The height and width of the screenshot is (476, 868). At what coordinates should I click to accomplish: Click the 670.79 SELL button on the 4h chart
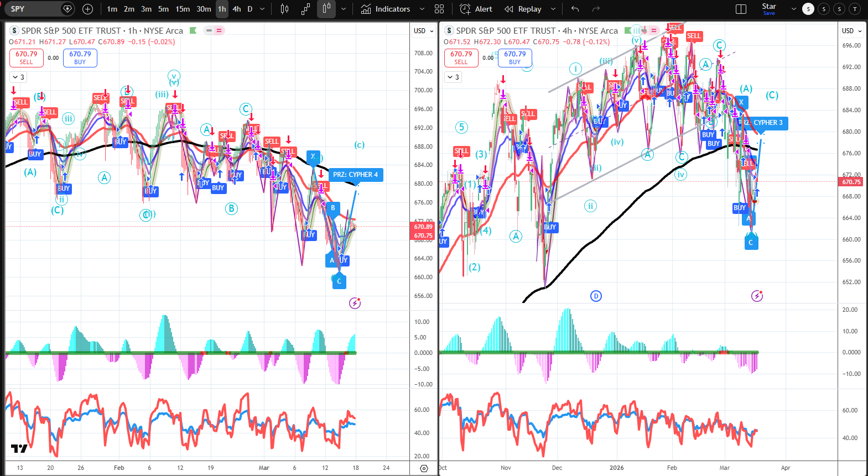pos(461,58)
